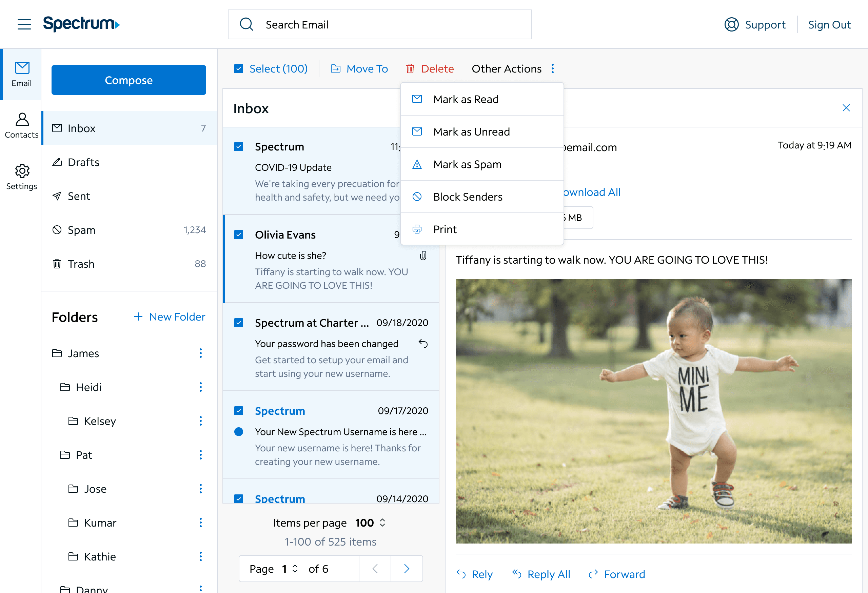Click the Move To button label
The height and width of the screenshot is (593, 868).
[367, 69]
